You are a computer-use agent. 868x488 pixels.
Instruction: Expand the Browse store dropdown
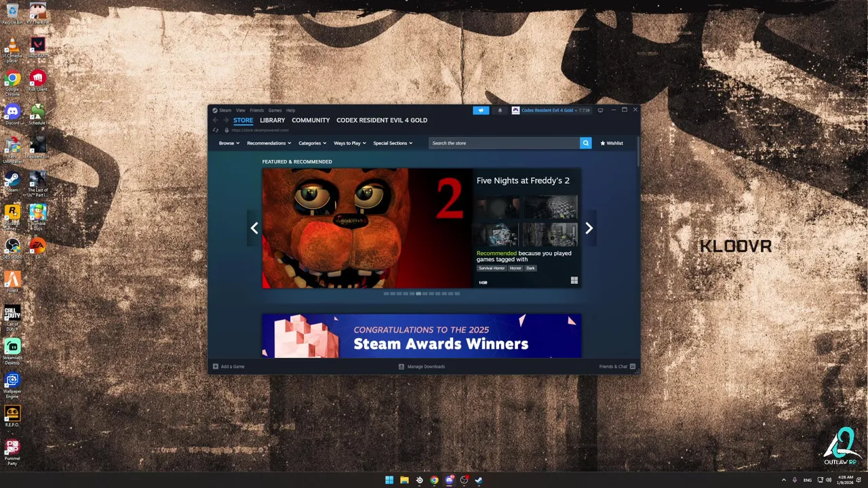point(229,143)
